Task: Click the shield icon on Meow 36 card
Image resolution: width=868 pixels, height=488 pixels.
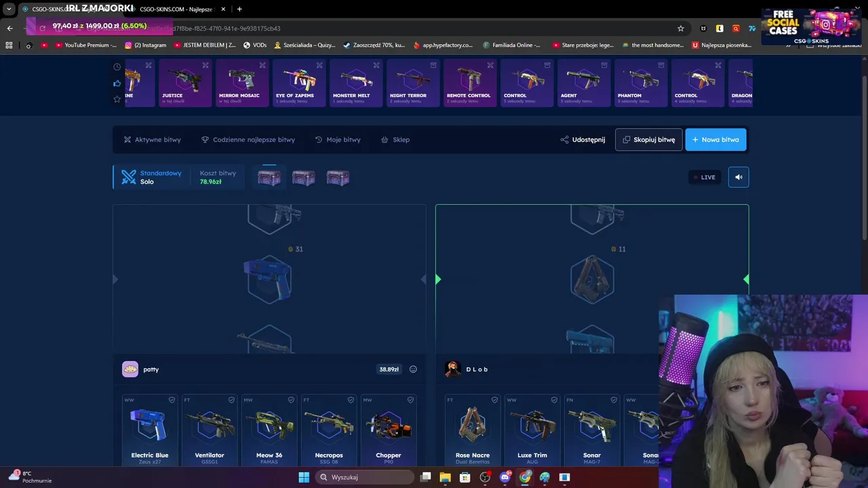Action: pos(291,400)
